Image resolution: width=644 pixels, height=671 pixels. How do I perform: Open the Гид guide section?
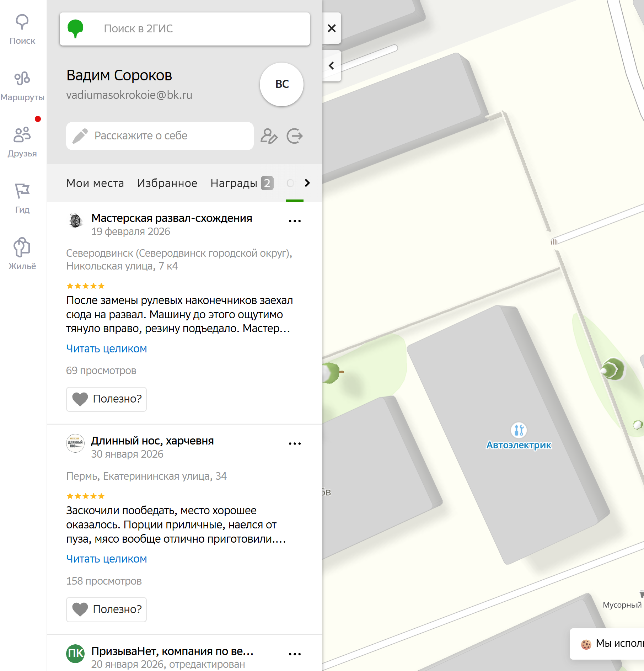tap(22, 198)
